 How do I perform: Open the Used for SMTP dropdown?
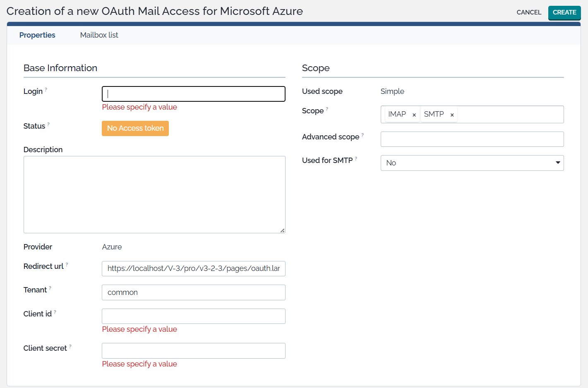pos(472,163)
